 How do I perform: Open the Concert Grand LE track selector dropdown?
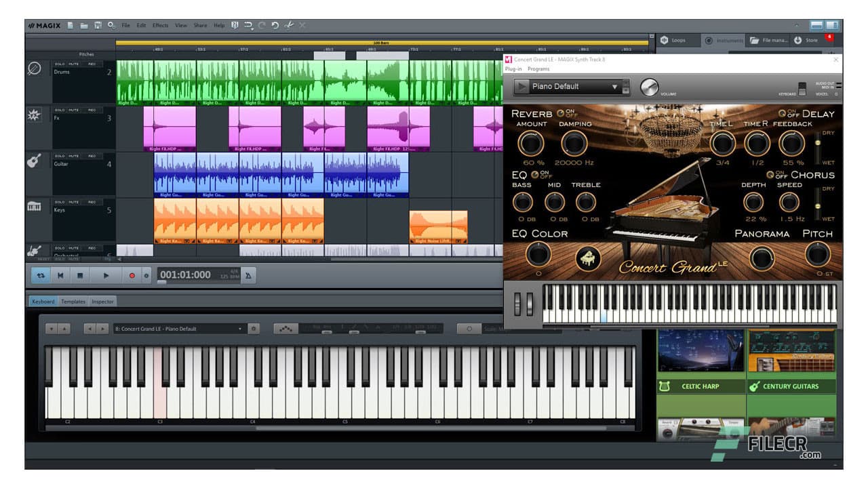click(241, 327)
